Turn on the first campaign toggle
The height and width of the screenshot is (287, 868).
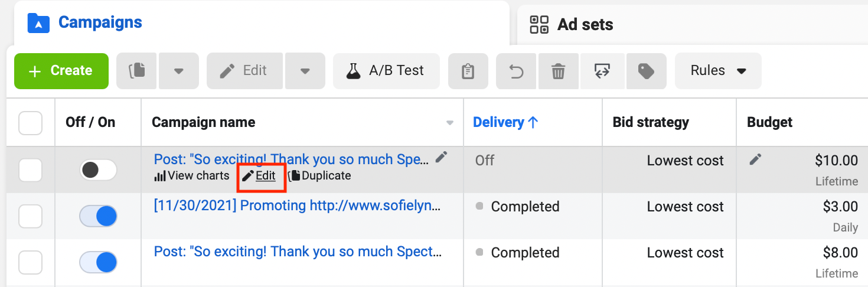tap(99, 170)
